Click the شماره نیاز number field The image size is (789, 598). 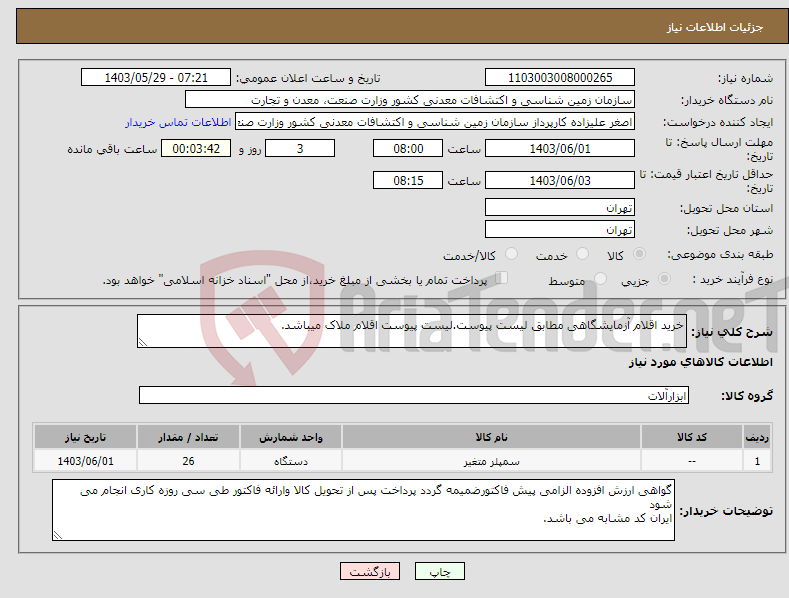(560, 78)
